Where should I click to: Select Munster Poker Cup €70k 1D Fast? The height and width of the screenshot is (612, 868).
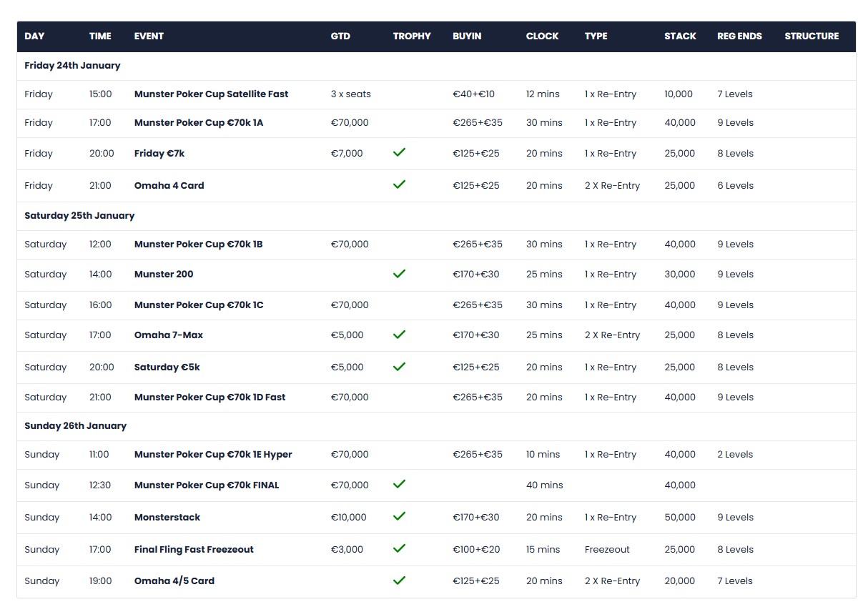click(x=209, y=397)
